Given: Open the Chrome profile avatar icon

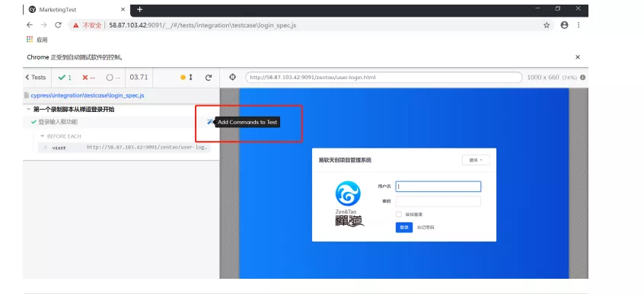Looking at the screenshot, I should click(564, 25).
